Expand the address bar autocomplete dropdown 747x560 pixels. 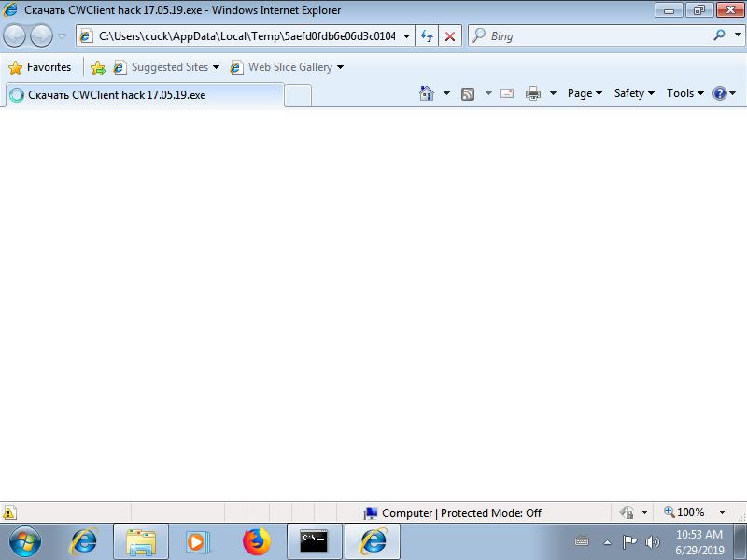(x=406, y=36)
